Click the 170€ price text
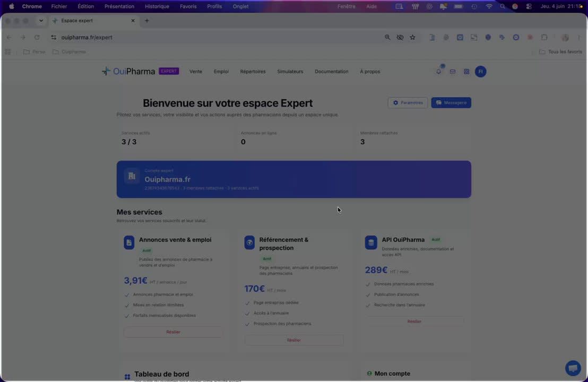The height and width of the screenshot is (382, 588). tap(255, 289)
